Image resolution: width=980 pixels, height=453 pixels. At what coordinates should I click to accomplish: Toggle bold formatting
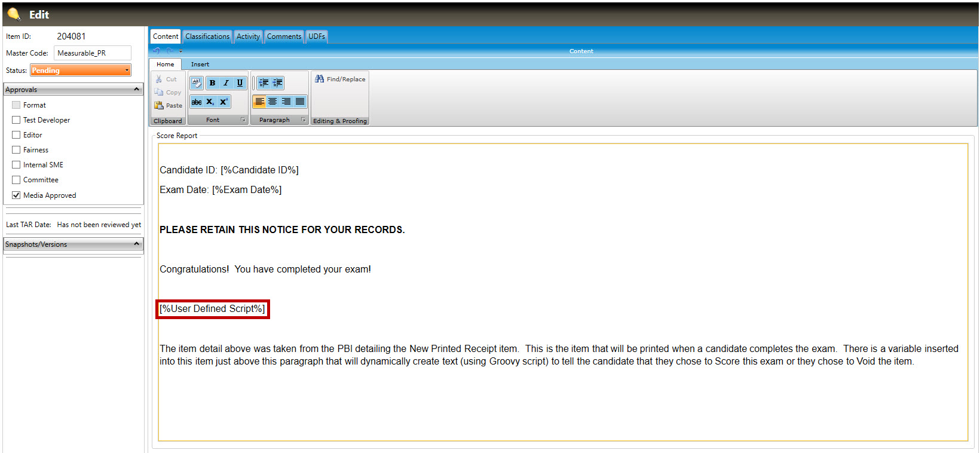coord(212,83)
